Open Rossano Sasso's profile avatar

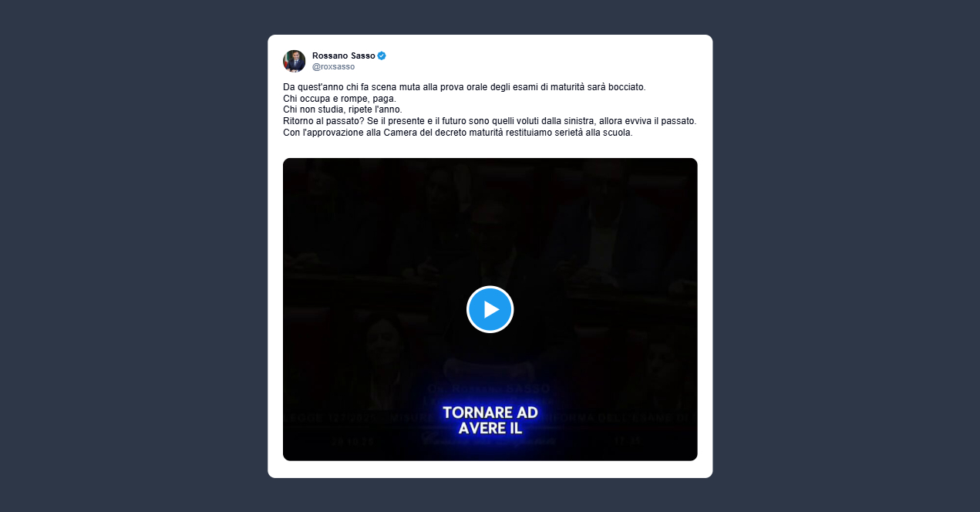(x=295, y=61)
